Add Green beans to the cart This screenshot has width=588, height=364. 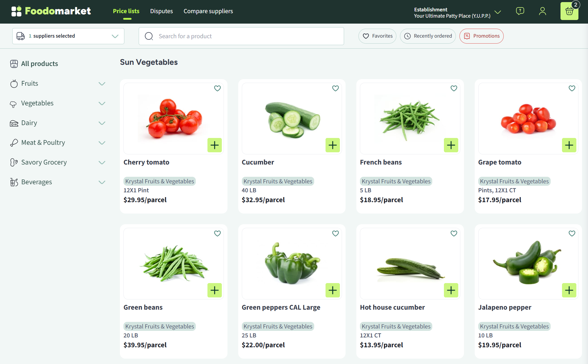pos(214,290)
